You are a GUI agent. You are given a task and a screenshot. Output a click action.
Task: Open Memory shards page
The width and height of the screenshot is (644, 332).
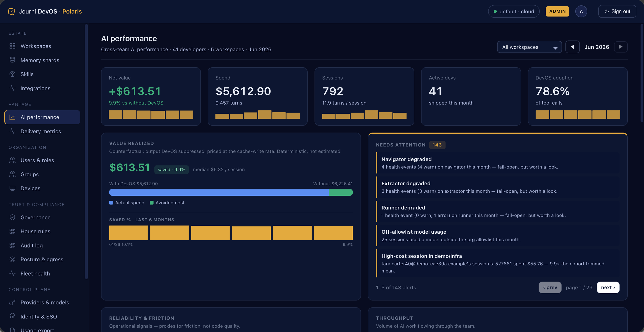pos(42,60)
